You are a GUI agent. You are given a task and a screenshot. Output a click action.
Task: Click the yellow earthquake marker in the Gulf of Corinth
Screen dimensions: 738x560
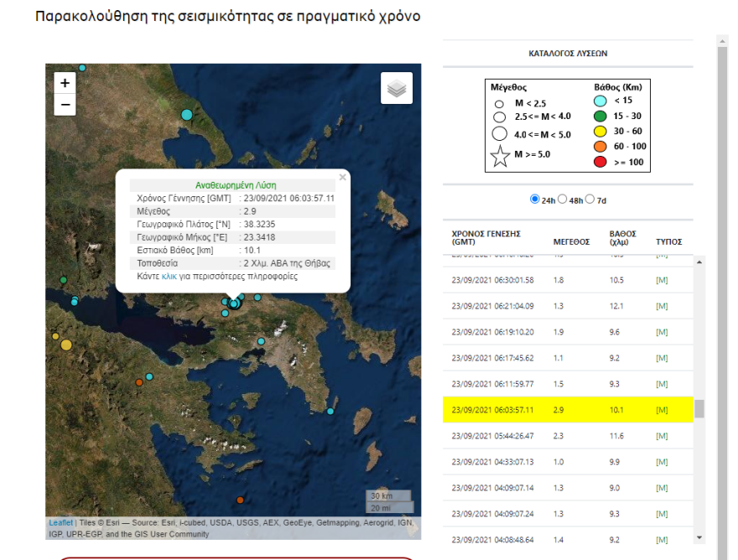[65, 345]
